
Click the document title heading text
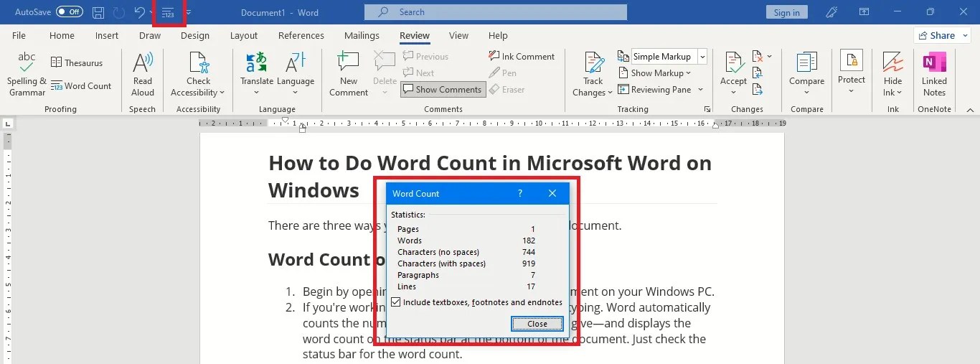490,177
